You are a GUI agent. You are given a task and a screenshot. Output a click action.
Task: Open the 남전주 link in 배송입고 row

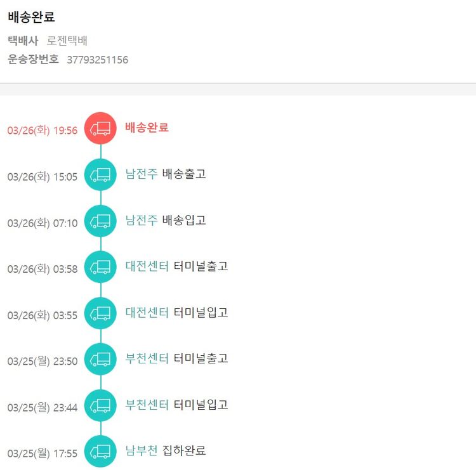[x=142, y=220]
